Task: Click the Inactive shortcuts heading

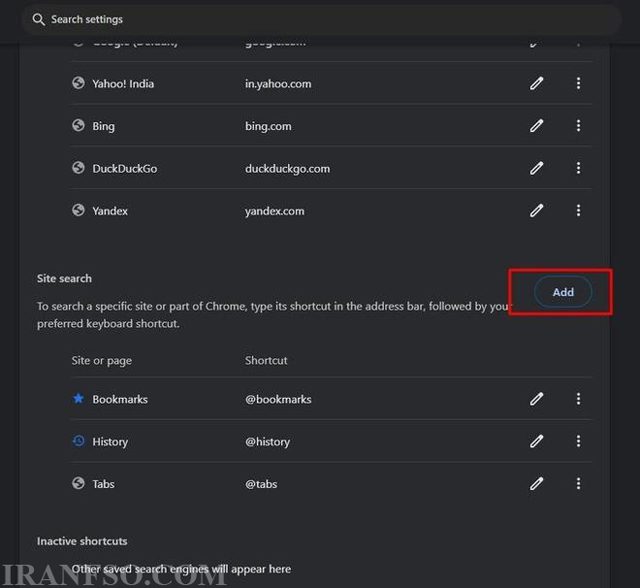Action: 82,541
